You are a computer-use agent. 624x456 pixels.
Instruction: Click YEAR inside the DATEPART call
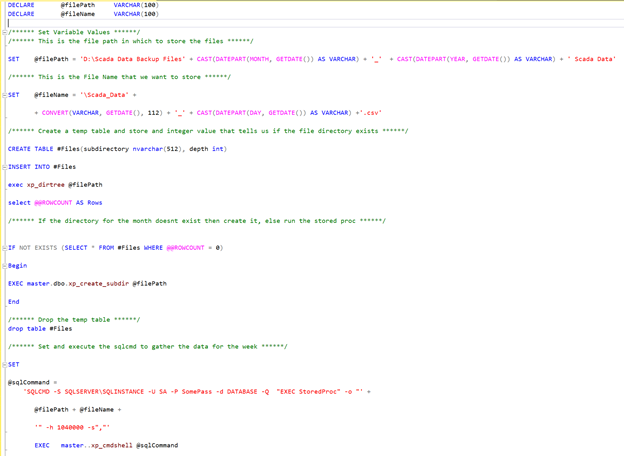[458, 59]
